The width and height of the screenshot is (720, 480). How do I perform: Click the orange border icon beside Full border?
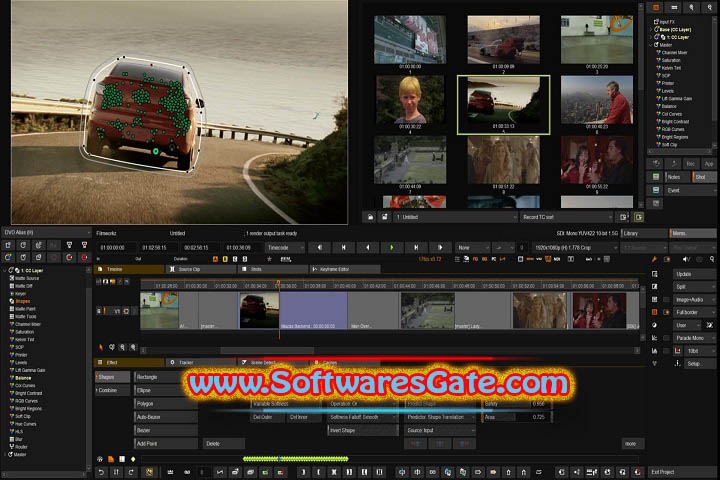[655, 312]
